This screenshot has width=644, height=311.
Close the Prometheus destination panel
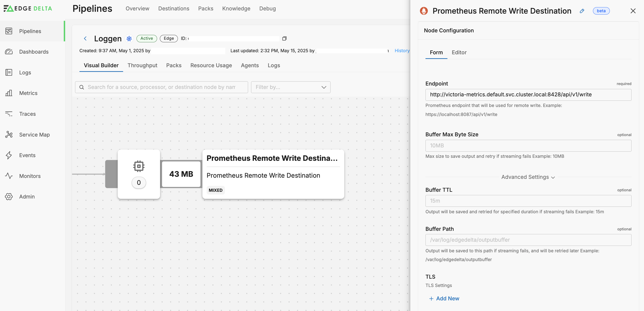[x=633, y=11]
